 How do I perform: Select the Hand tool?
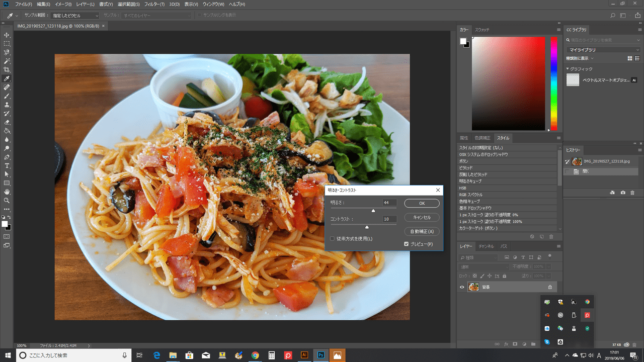point(7,192)
